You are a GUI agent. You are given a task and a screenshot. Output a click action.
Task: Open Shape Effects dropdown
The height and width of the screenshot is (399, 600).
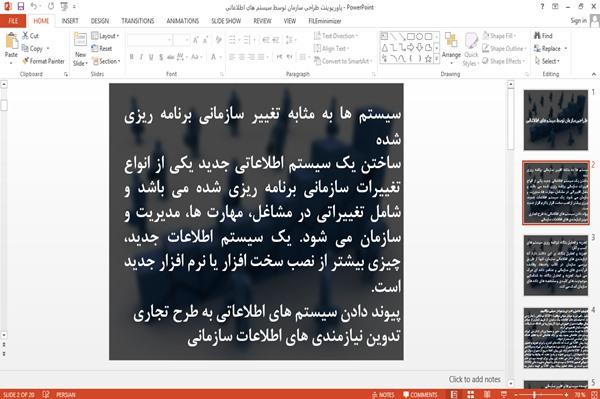(504, 61)
